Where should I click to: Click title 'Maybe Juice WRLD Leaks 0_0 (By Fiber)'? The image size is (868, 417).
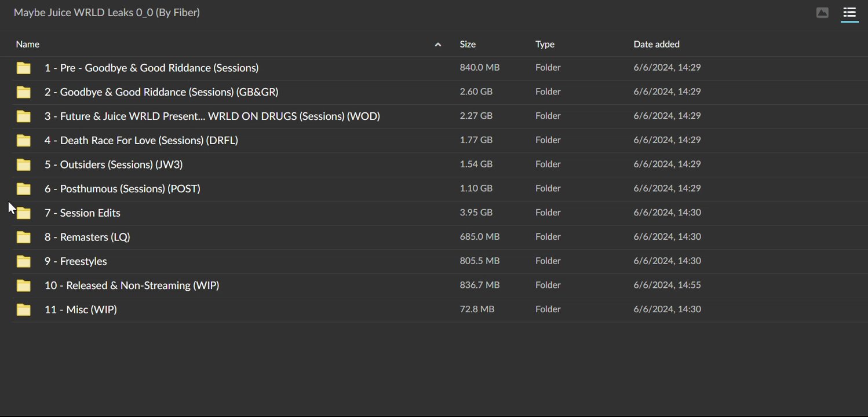coord(107,12)
